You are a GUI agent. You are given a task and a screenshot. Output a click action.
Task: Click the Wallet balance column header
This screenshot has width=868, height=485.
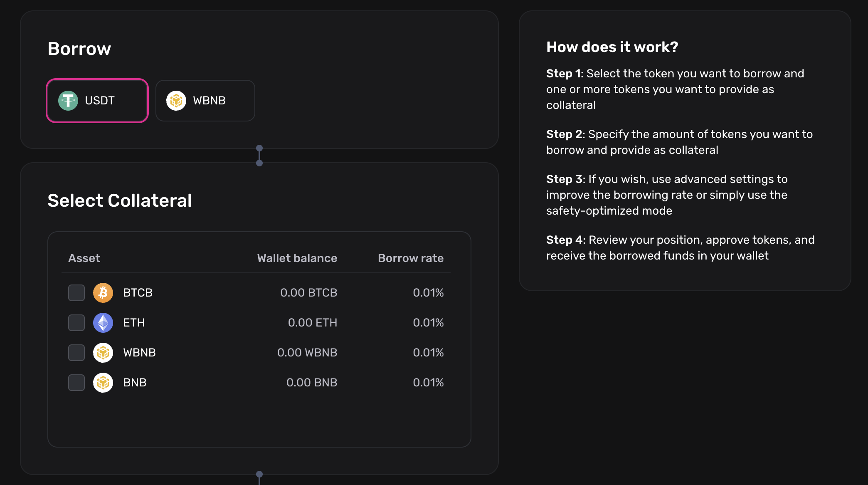(x=297, y=258)
